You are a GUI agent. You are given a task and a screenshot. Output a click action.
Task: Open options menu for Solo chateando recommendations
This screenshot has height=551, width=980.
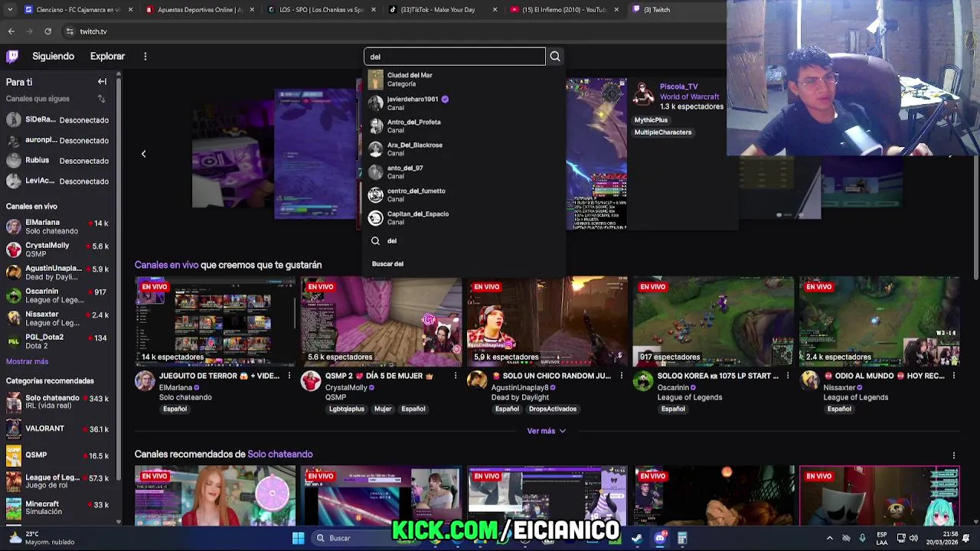(954, 455)
